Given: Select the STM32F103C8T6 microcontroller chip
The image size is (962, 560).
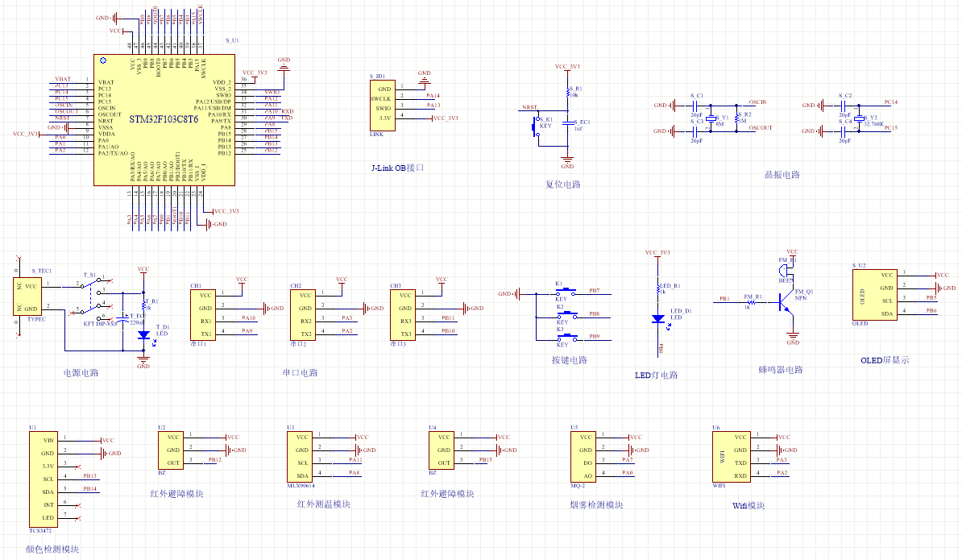Looking at the screenshot, I should coord(164,119).
